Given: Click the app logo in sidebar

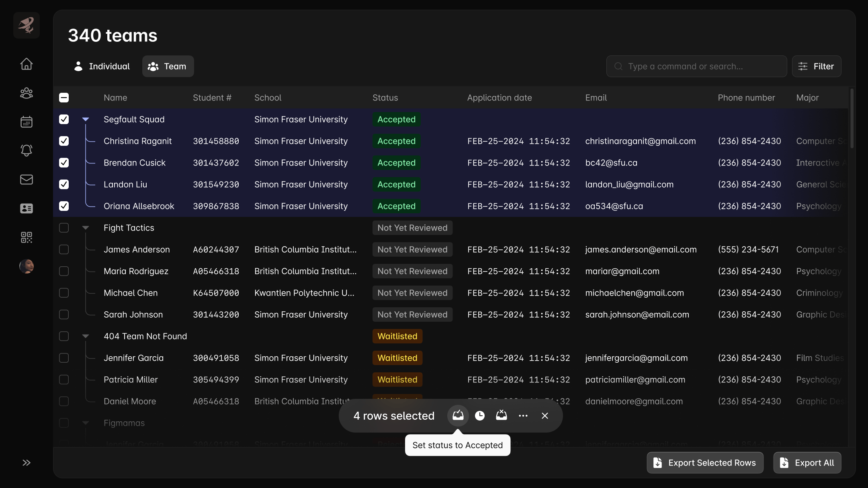Looking at the screenshot, I should (x=27, y=25).
